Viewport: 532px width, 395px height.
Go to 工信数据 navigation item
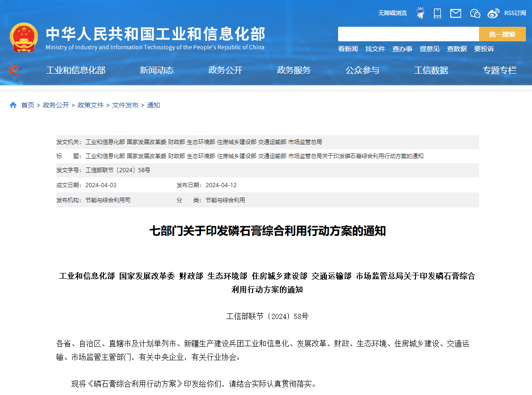click(431, 70)
